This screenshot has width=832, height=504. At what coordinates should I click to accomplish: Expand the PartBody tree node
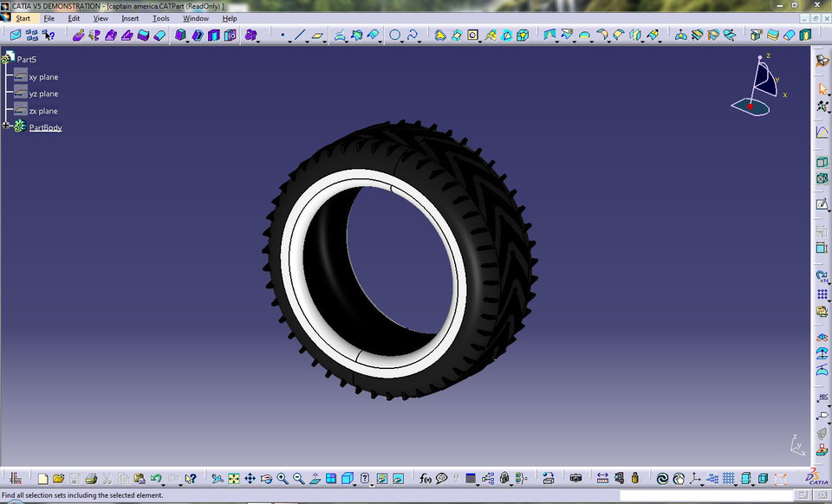pos(6,126)
